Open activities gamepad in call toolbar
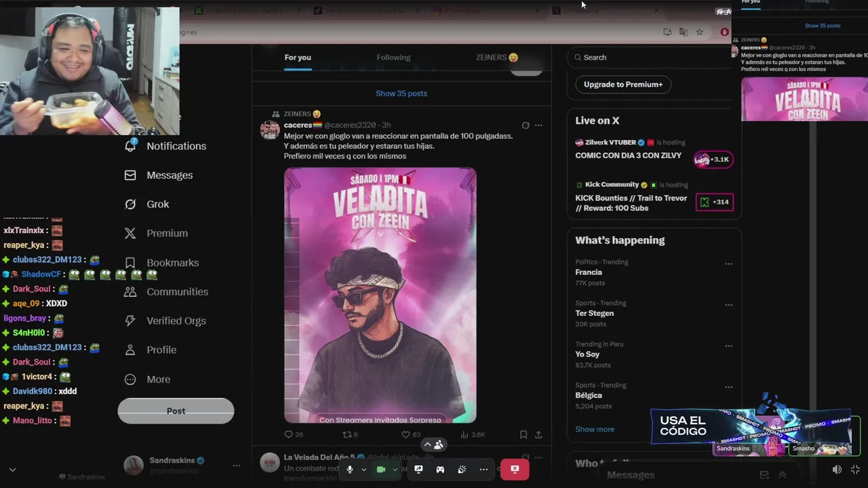 click(x=440, y=469)
